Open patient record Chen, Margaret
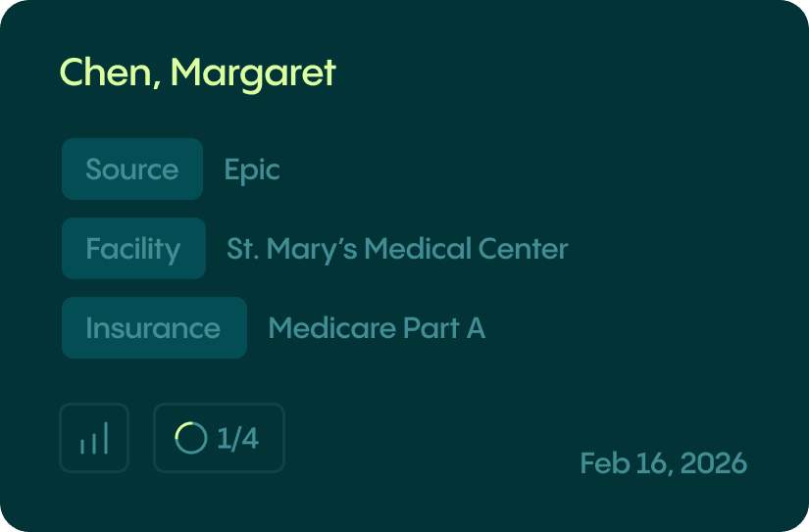The height and width of the screenshot is (532, 809). 197,73
